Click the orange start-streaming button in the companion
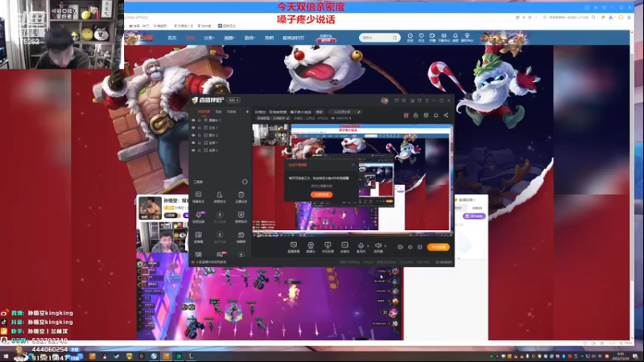 coord(438,247)
